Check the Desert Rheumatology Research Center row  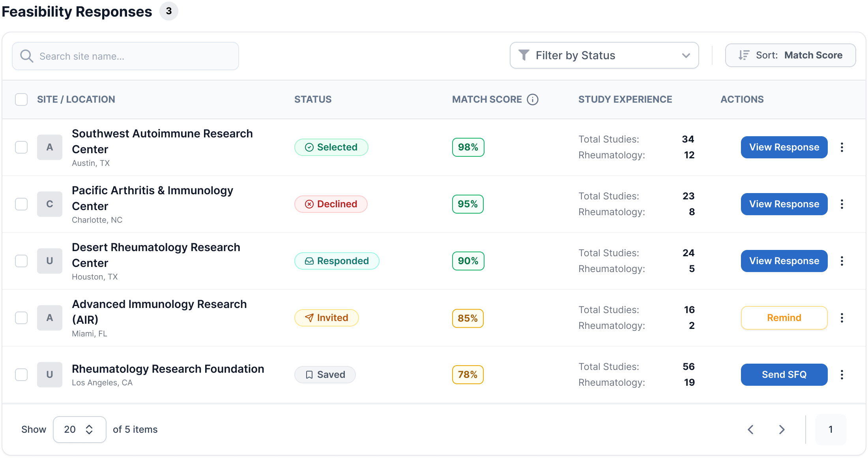tap(21, 261)
